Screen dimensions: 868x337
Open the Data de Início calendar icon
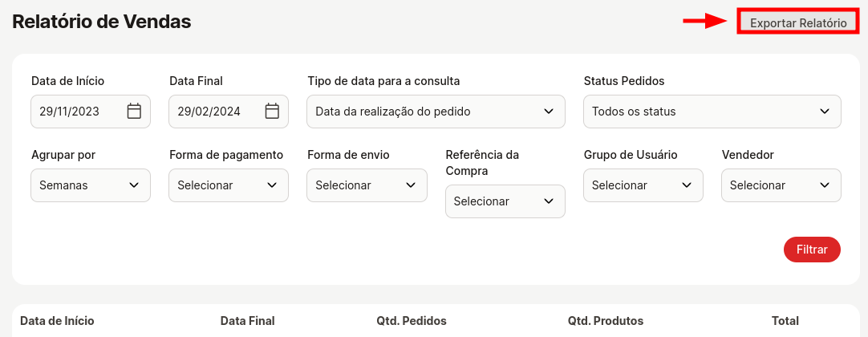pyautogui.click(x=134, y=112)
